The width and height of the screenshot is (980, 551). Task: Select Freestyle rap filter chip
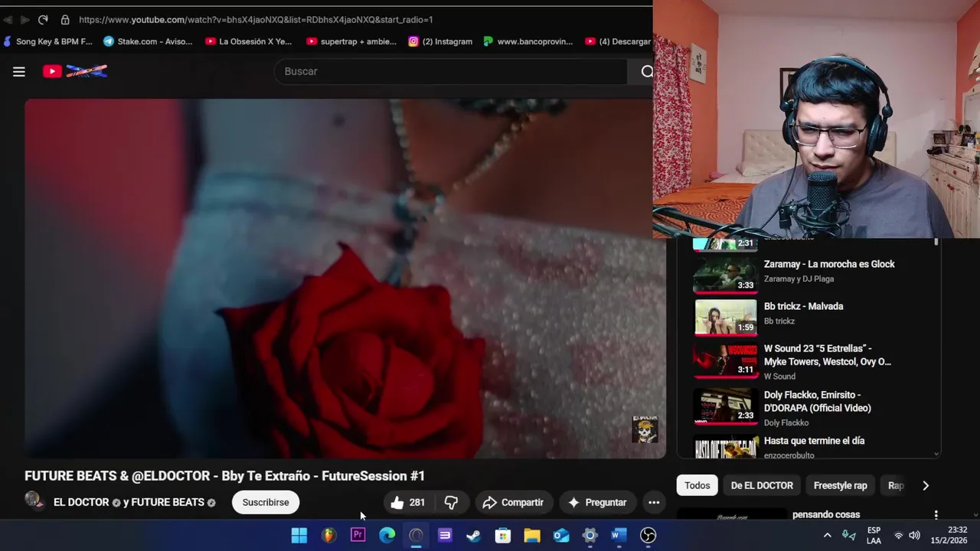point(840,485)
